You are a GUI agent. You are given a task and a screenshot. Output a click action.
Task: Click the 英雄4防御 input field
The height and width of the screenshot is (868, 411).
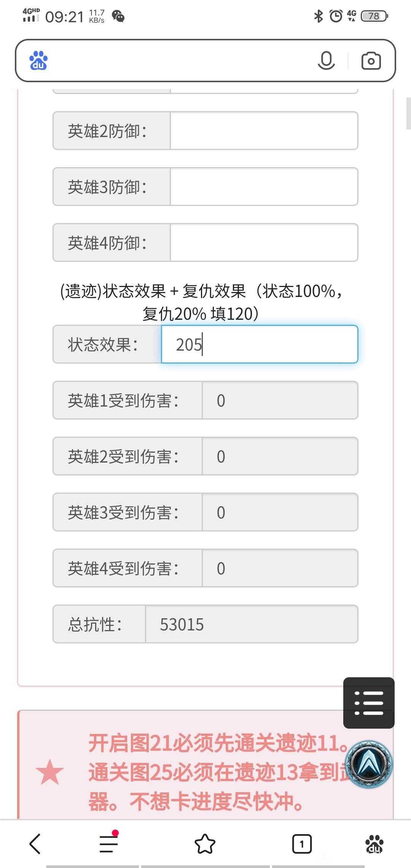coord(264,243)
